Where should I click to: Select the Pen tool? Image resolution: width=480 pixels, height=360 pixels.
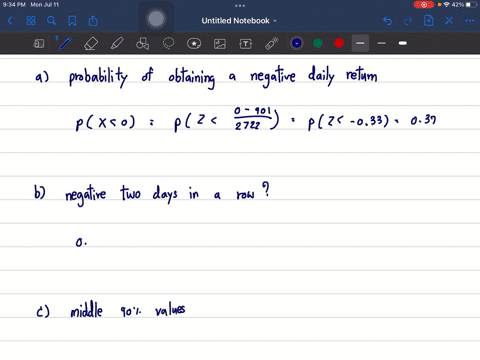point(65,43)
